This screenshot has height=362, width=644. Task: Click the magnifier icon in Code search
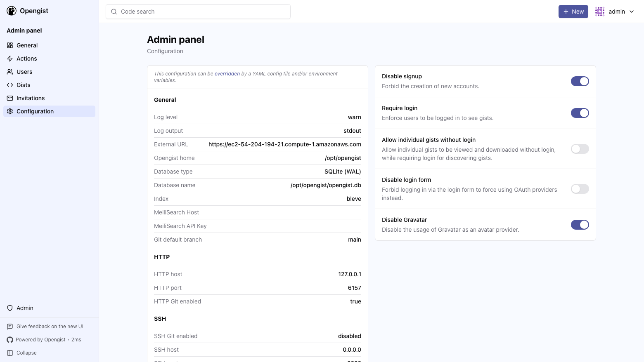tap(114, 12)
